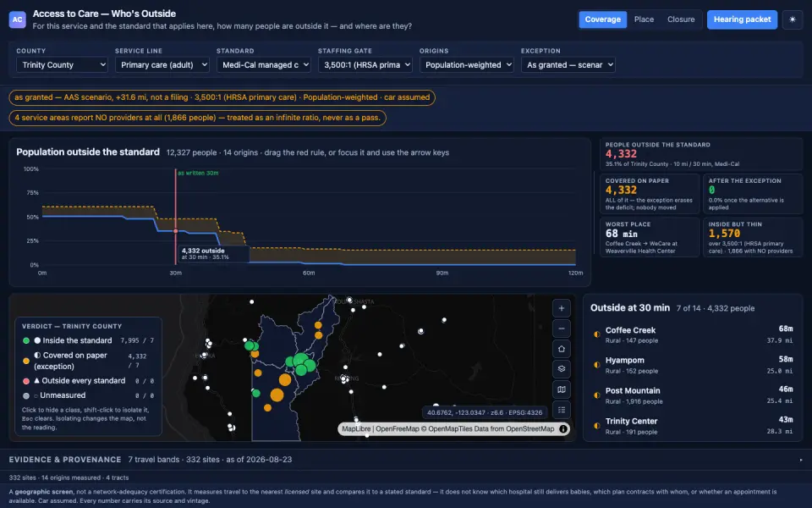Open the map layers control
The height and width of the screenshot is (508, 812).
click(562, 369)
